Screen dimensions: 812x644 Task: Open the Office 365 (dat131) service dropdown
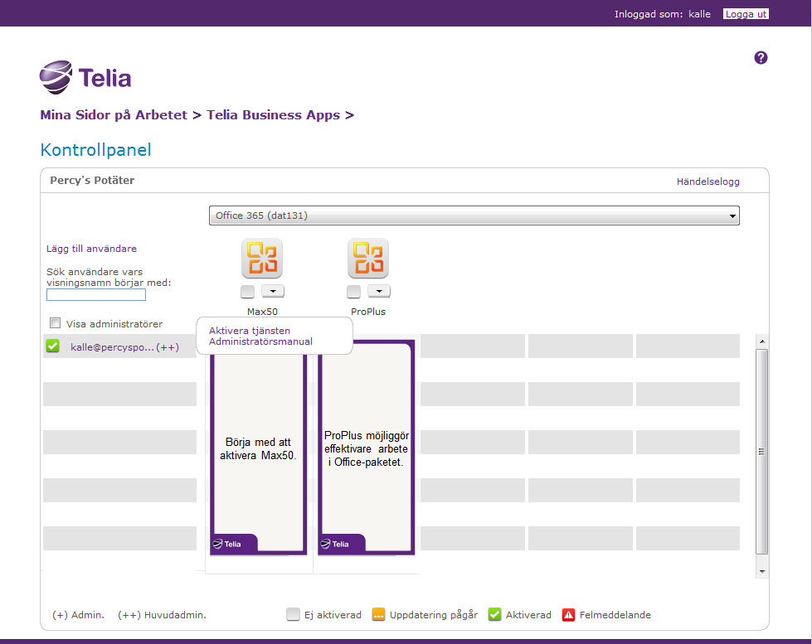pos(474,215)
